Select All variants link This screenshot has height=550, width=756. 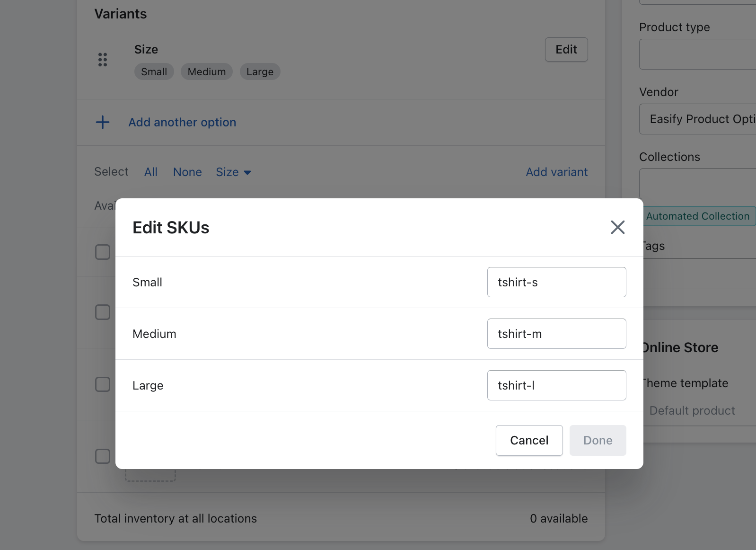(151, 172)
